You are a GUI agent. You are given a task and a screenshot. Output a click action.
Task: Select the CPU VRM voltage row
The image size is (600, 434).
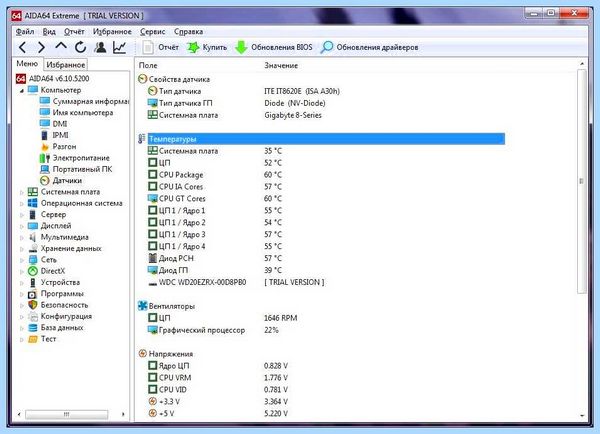[x=218, y=378]
